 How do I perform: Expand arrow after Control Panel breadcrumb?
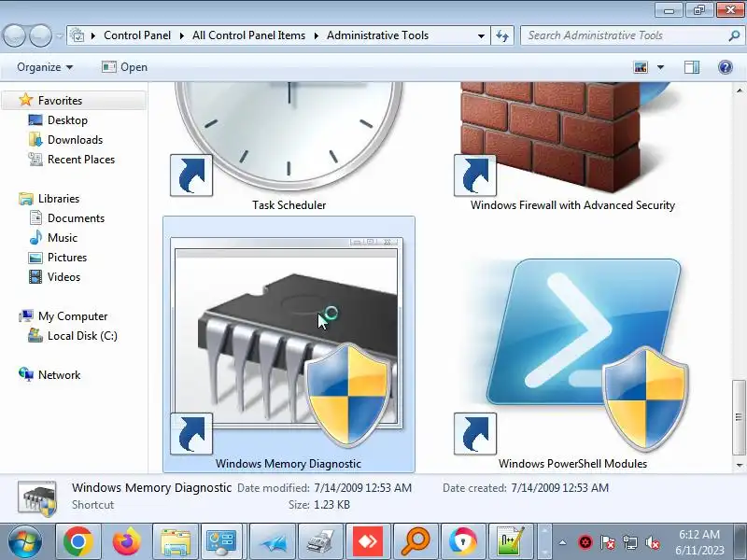pyautogui.click(x=182, y=35)
